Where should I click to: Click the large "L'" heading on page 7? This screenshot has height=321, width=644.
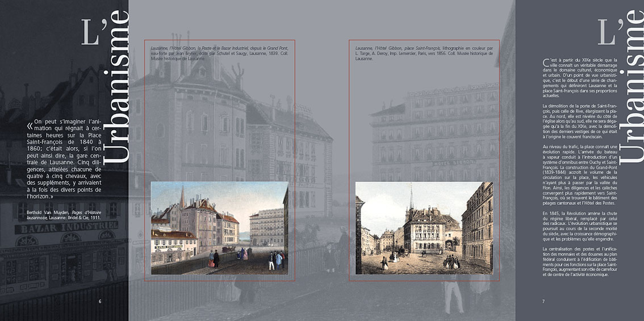[x=611, y=32]
